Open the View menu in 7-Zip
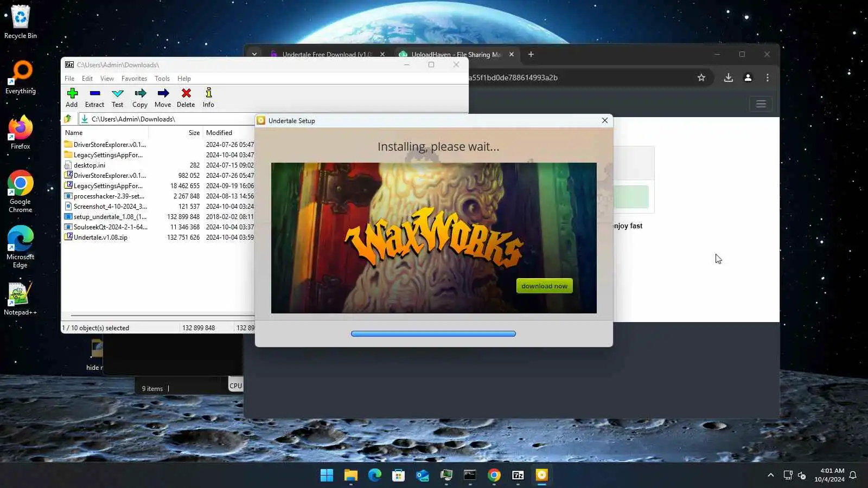The image size is (868, 488). click(x=107, y=79)
